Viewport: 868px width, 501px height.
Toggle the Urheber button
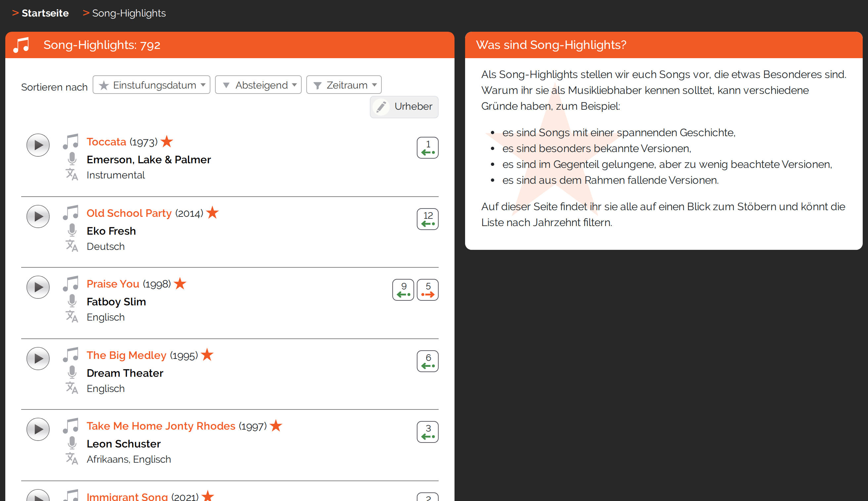pos(404,107)
